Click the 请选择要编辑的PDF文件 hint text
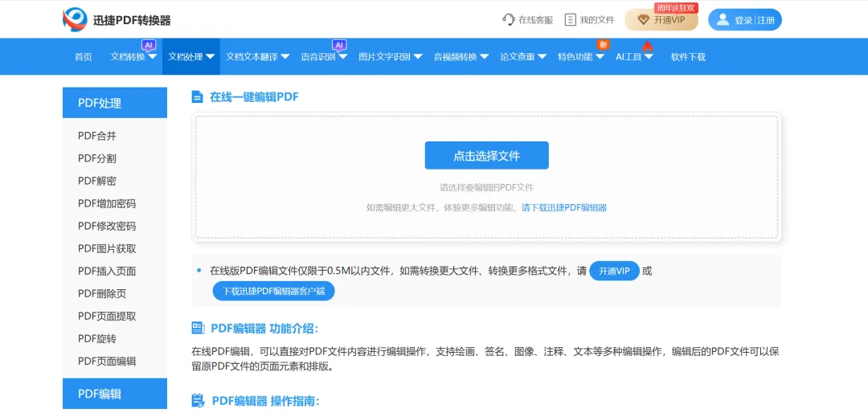 coord(486,188)
